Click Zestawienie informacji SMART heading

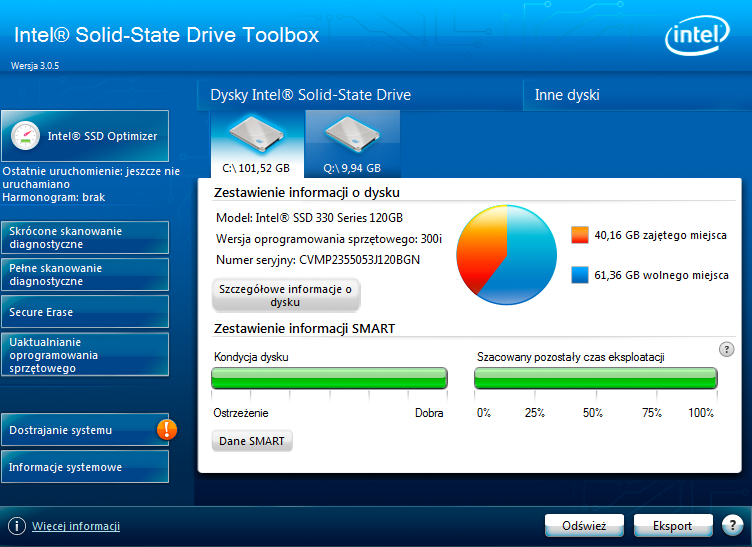point(305,328)
